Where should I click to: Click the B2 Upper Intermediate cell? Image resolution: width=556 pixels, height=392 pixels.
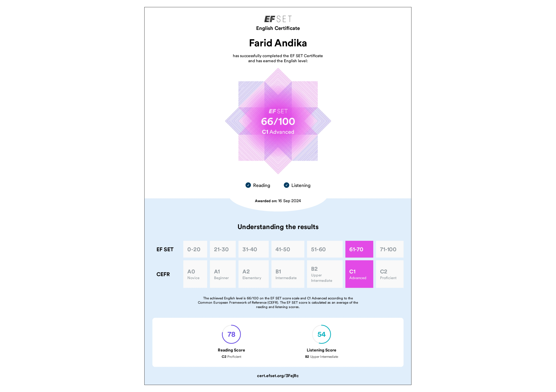325,274
